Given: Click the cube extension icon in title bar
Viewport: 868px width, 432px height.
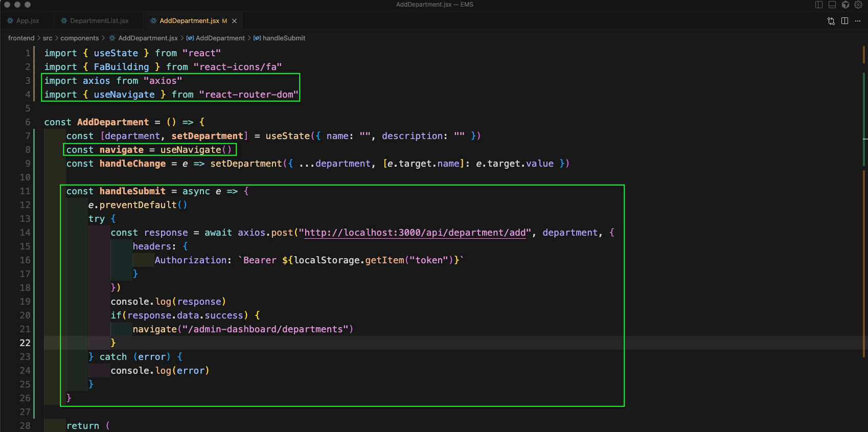Looking at the screenshot, I should point(846,5).
